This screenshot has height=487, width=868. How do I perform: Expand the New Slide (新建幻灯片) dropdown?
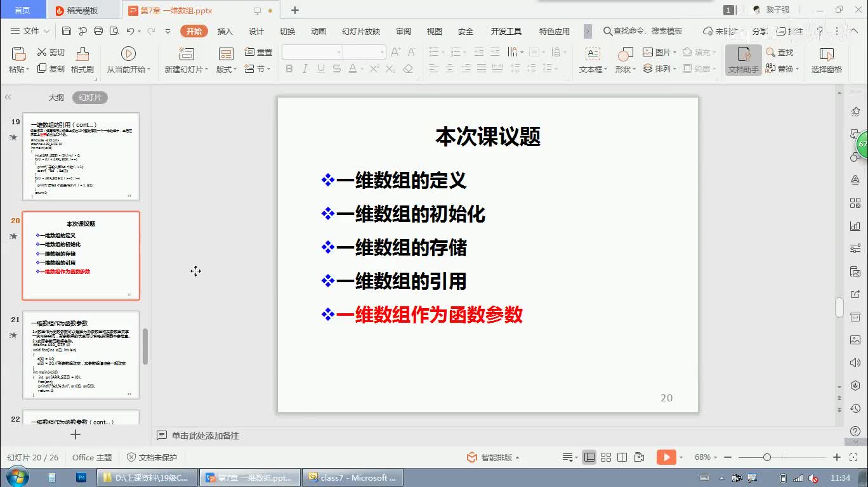[x=187, y=69]
